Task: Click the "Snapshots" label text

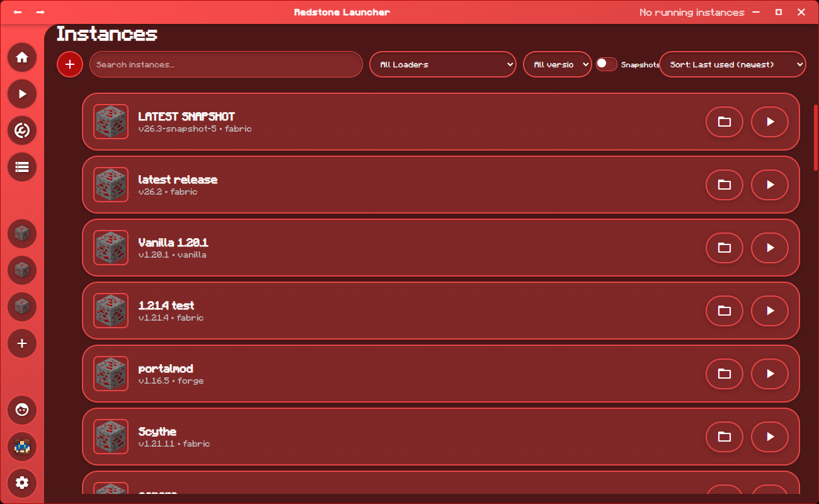Action: click(640, 64)
